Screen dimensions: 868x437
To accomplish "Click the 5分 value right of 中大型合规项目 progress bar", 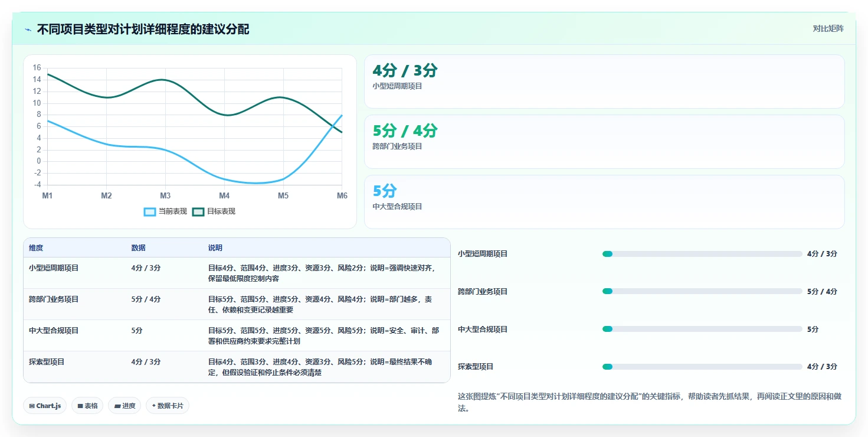I will click(x=813, y=330).
